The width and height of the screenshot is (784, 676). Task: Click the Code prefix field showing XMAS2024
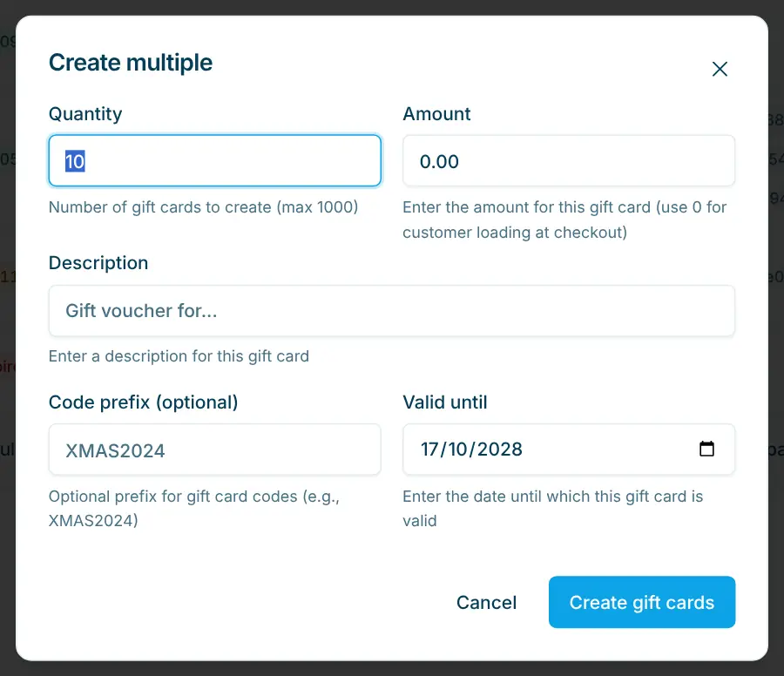pos(215,450)
